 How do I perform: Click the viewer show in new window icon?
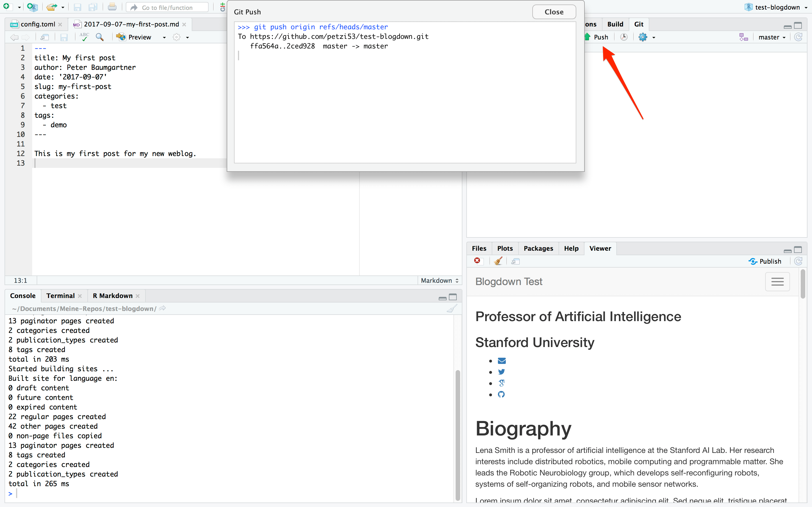515,261
